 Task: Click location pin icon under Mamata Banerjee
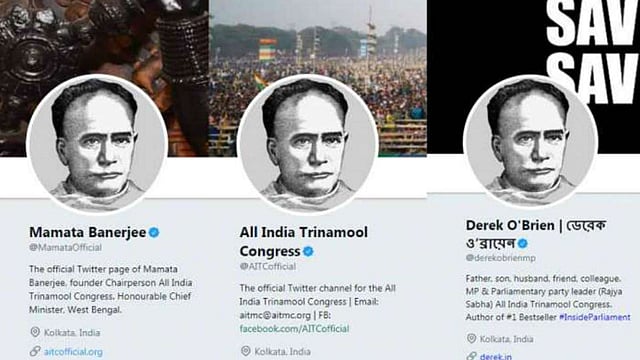[35, 332]
